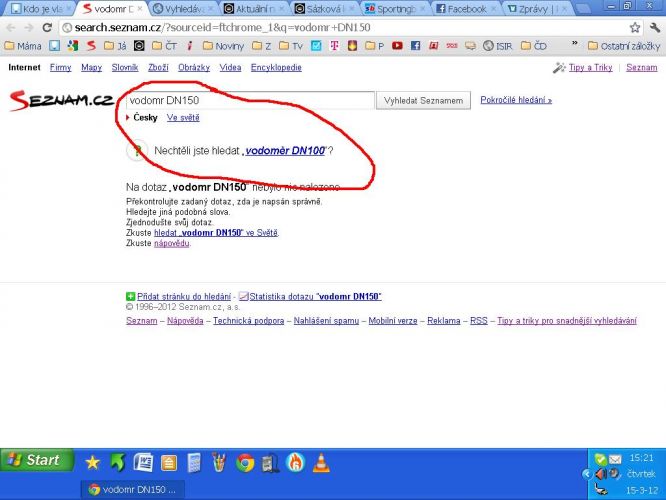Screen dimensions: 666x500
Task: Open the pencil cup quick launch icon
Action: pos(219,463)
